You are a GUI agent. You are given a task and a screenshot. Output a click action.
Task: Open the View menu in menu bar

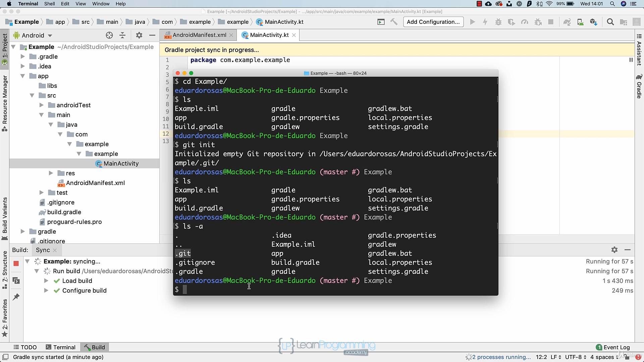[80, 4]
